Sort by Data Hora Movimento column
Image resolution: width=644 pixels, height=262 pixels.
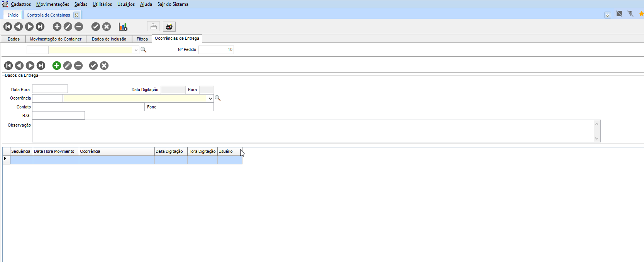pyautogui.click(x=56, y=152)
